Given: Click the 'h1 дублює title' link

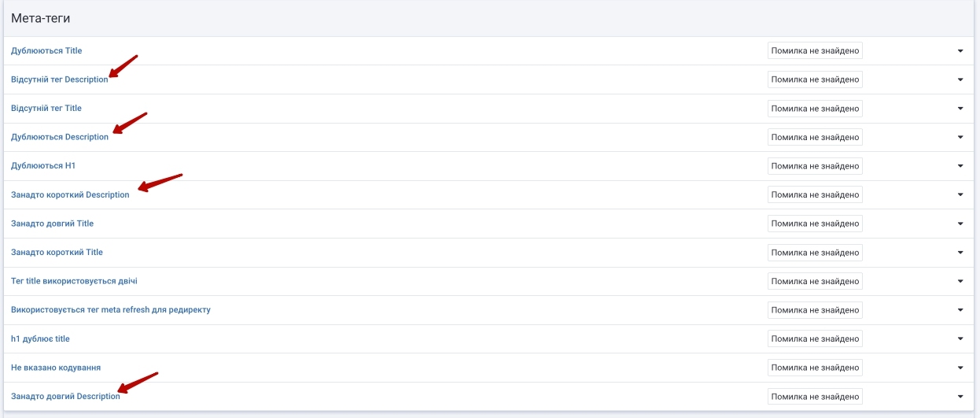Looking at the screenshot, I should pos(40,339).
